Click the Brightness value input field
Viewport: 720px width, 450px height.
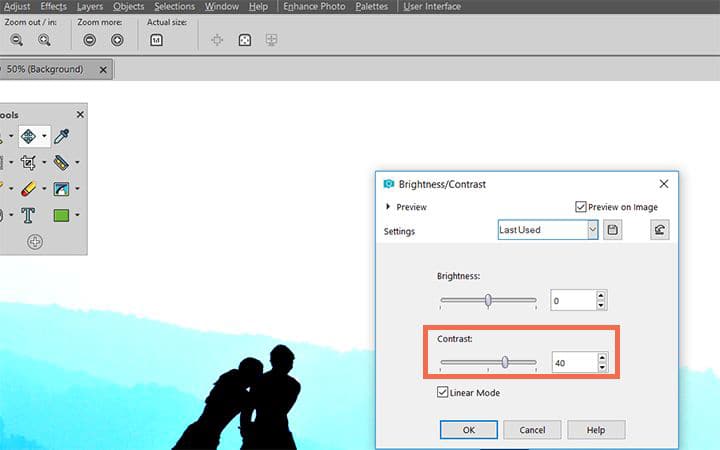coord(572,300)
